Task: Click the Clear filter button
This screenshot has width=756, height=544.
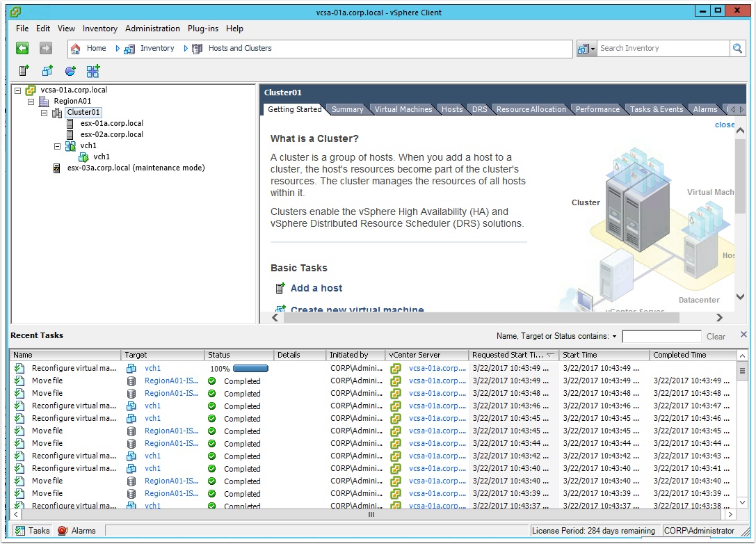Action: point(716,337)
